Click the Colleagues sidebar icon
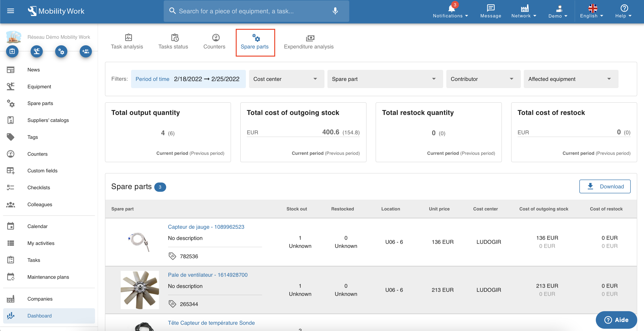This screenshot has height=331, width=644. pyautogui.click(x=11, y=204)
